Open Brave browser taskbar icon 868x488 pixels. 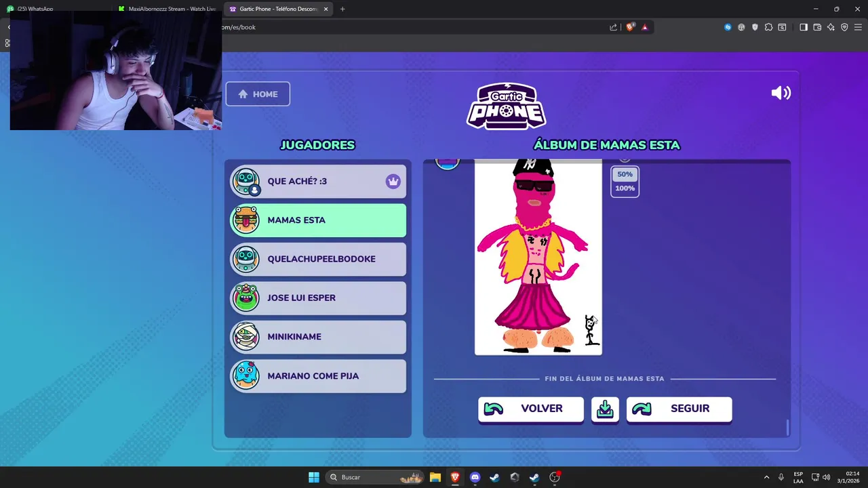pos(455,477)
